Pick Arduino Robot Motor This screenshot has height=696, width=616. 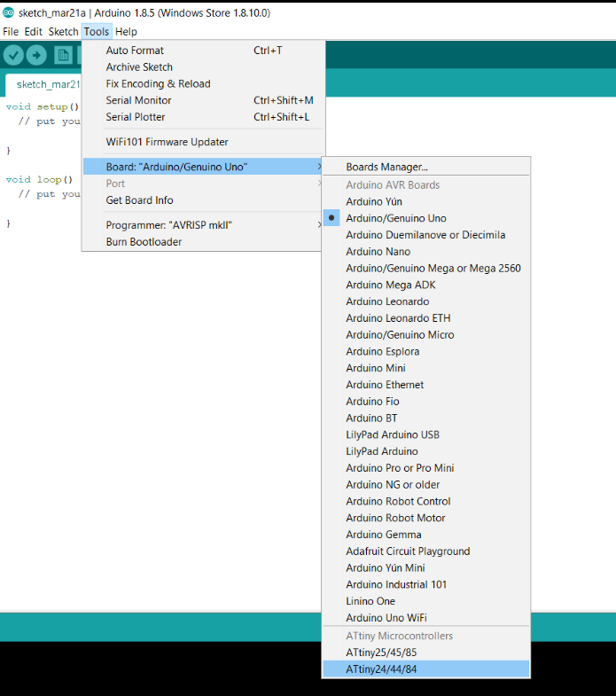[x=426, y=518]
